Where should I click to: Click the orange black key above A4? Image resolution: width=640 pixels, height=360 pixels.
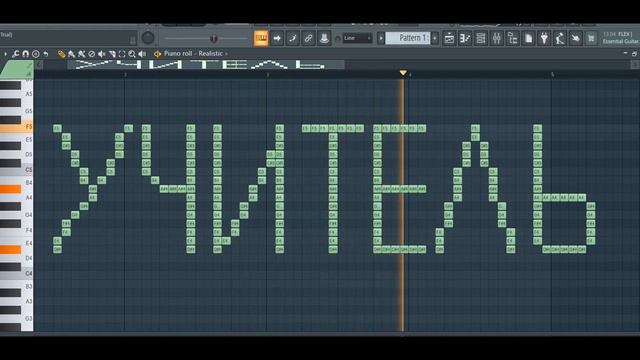11,189
